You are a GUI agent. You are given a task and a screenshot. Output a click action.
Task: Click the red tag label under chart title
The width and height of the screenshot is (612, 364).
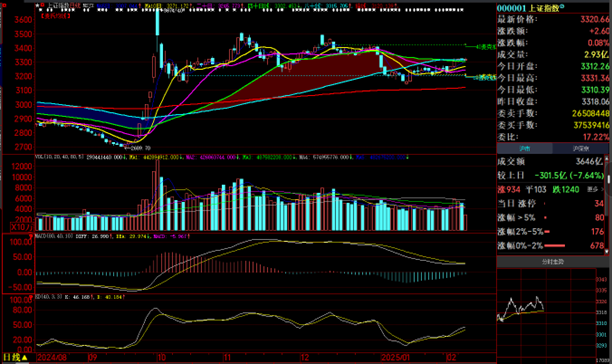pyautogui.click(x=55, y=16)
